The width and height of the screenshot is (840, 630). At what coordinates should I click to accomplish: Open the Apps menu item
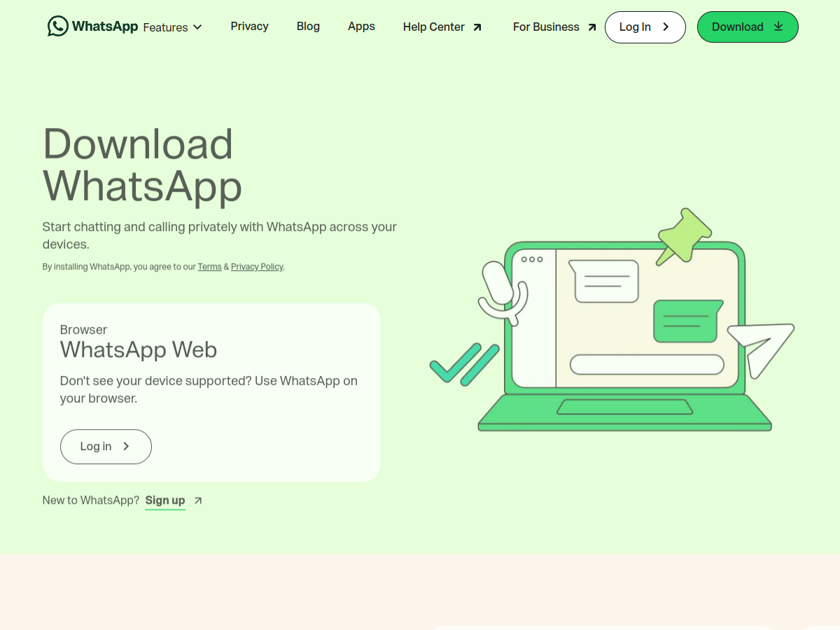(x=361, y=27)
